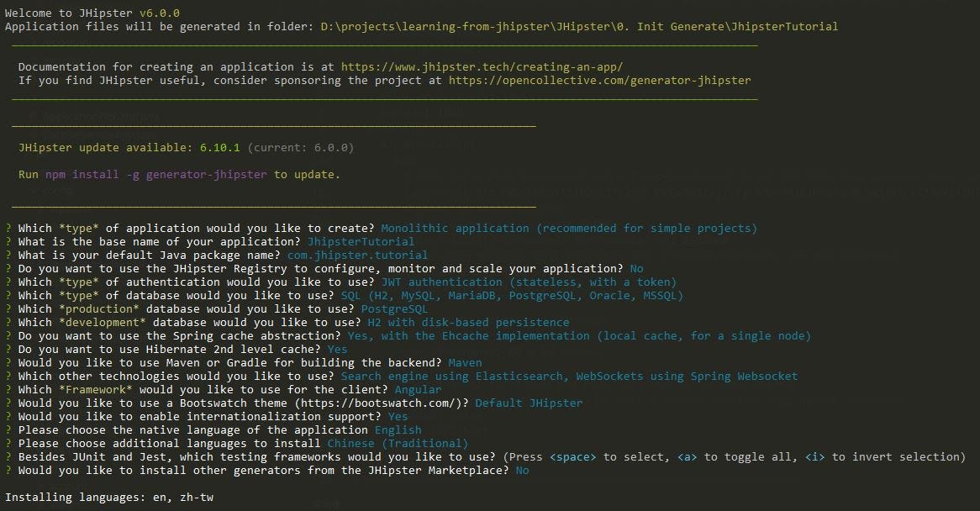Click the com.jhipster.tutorial package name
980x511 pixels.
pyautogui.click(x=359, y=255)
